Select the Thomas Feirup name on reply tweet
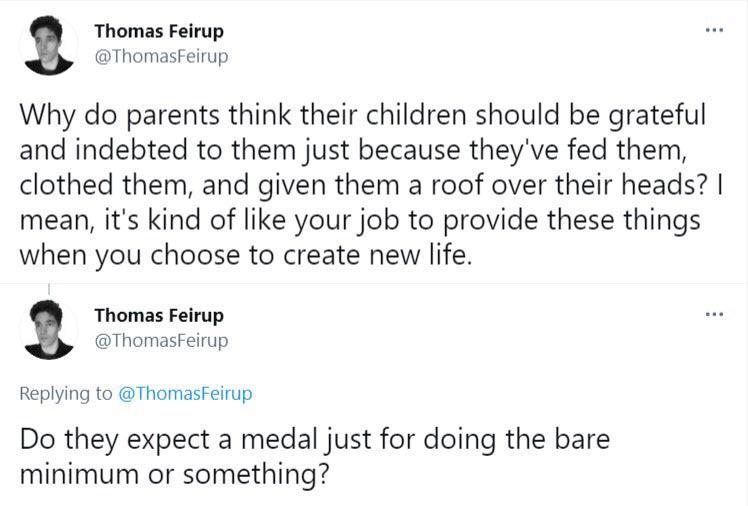Screen dimensions: 748x506 click(159, 315)
